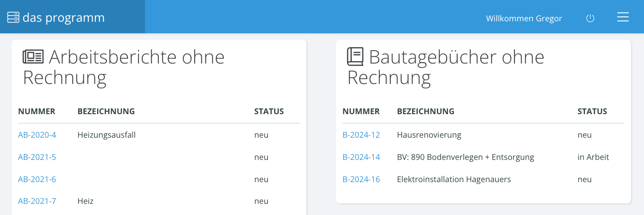Open work report AB-2021-5
Viewport: 644px width, 215px height.
pyautogui.click(x=37, y=157)
